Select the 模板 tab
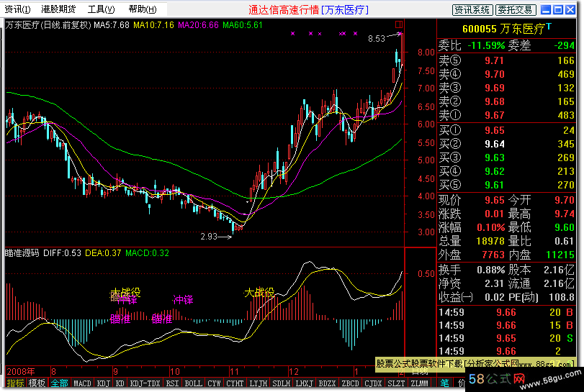The image size is (584, 392). (37, 383)
